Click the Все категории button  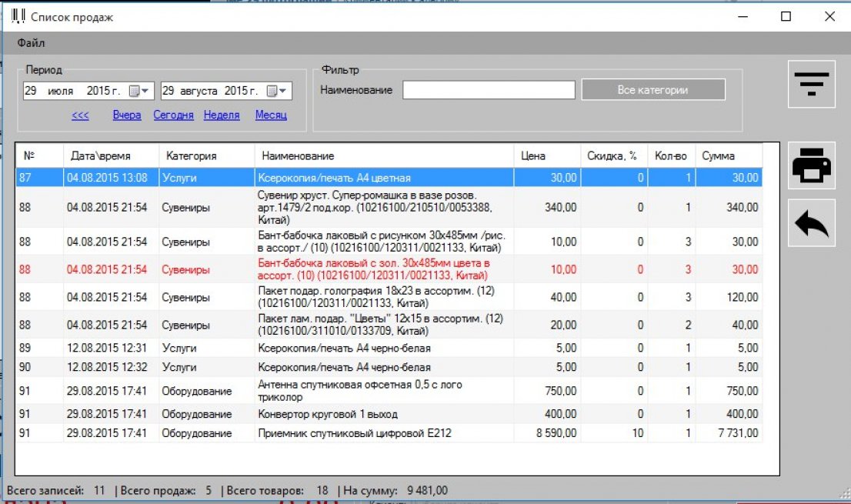[652, 90]
